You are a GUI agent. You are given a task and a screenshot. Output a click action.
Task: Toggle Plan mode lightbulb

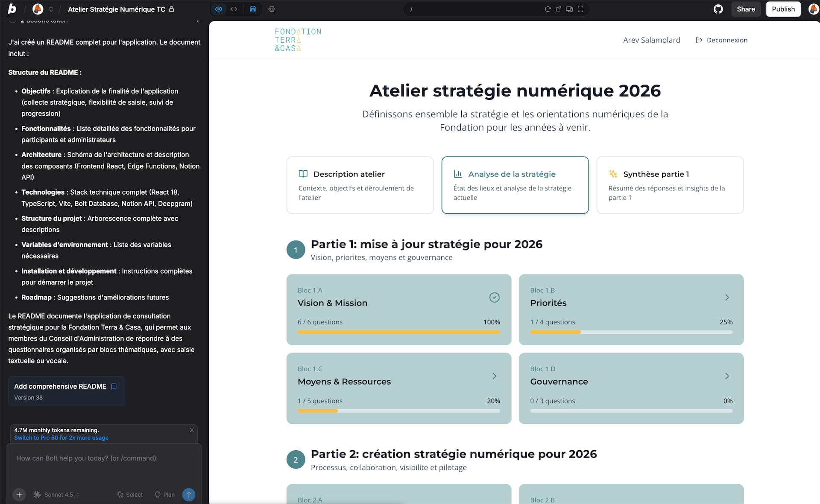coord(164,495)
